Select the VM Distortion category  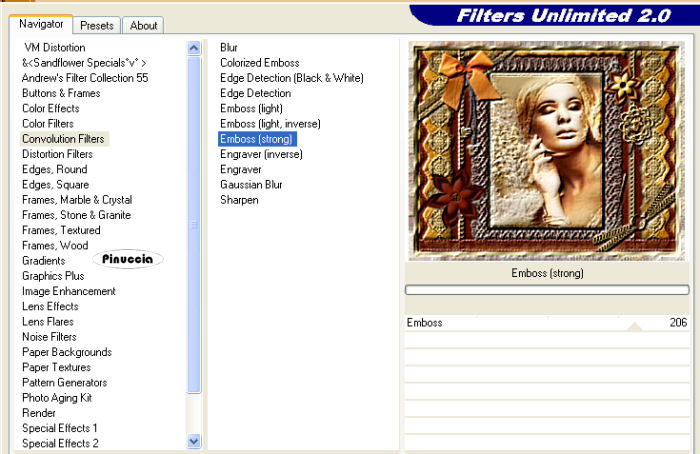(55, 47)
